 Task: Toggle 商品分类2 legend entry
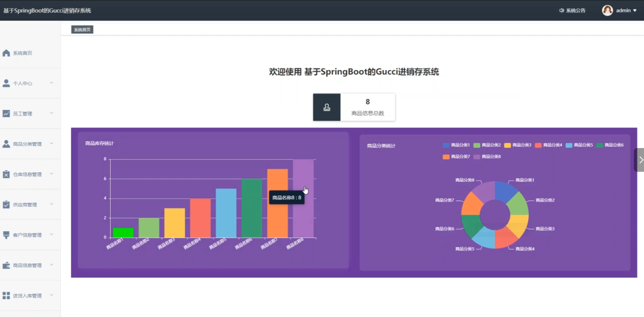487,145
